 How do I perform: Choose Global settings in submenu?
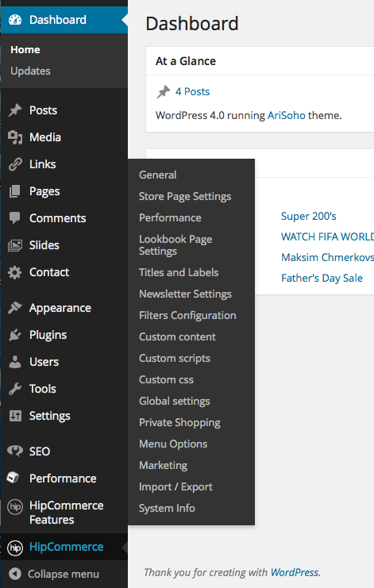tap(175, 402)
